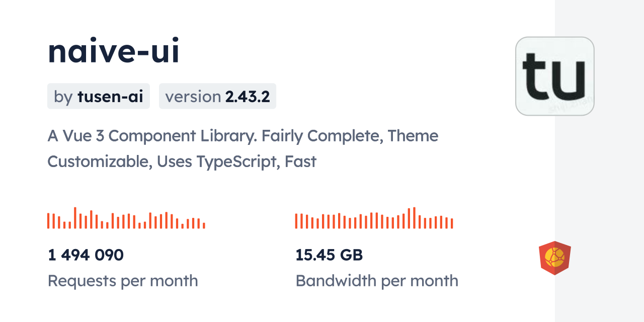Screen dimensions: 644x322
Task: Click the bold "2.43.2" version number
Action: coord(248,96)
